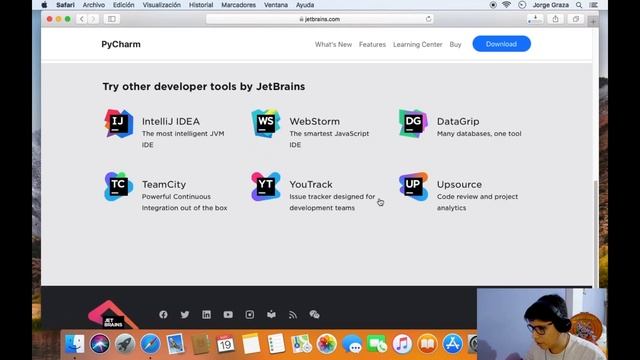Open Calendar from the Dock
The image size is (640, 360).
coord(225,344)
